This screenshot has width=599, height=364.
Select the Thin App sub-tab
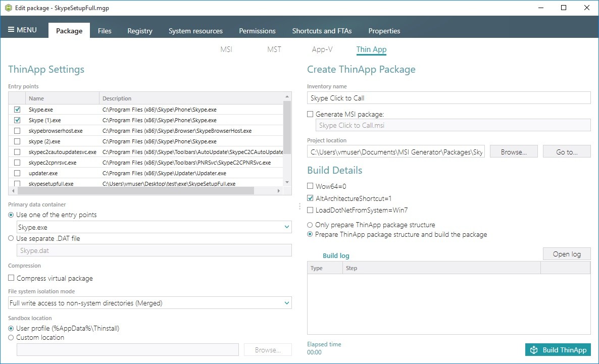point(371,49)
